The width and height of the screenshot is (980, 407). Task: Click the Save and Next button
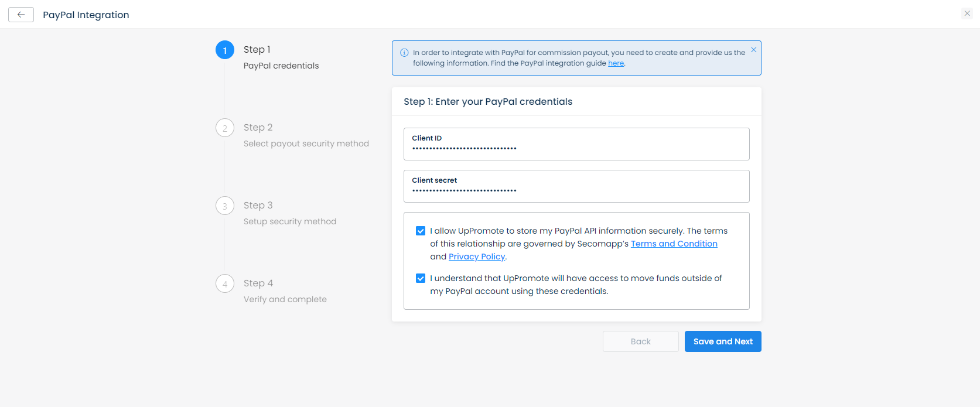click(x=723, y=341)
